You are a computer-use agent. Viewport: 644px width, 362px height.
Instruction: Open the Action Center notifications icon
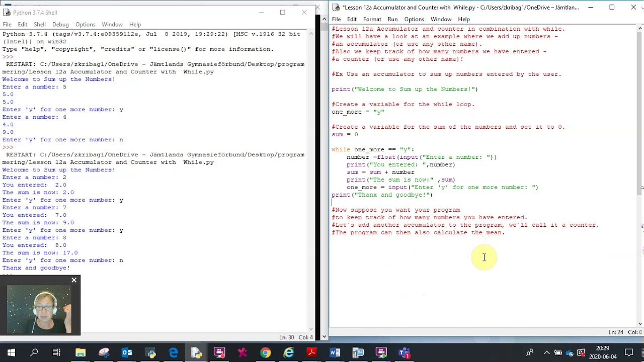pyautogui.click(x=629, y=352)
